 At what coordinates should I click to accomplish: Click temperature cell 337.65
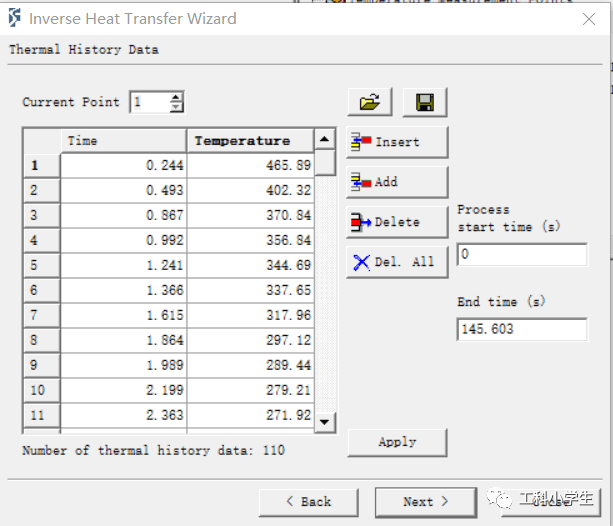click(x=251, y=291)
